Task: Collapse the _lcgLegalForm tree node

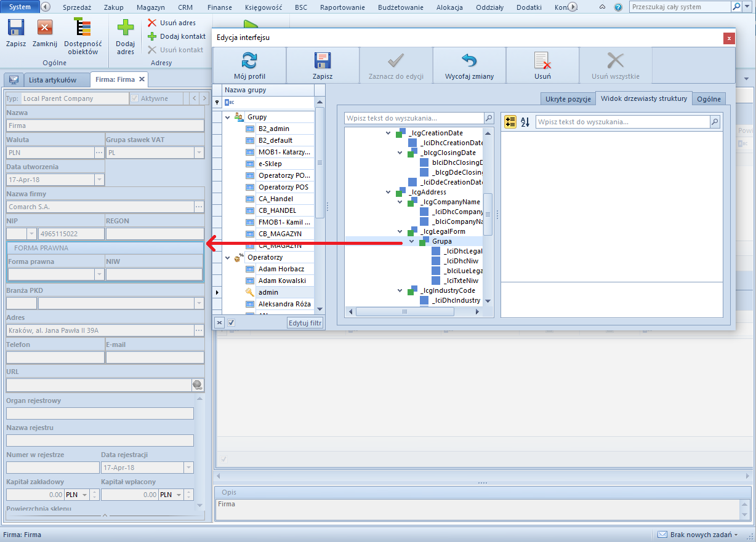Action: 400,231
